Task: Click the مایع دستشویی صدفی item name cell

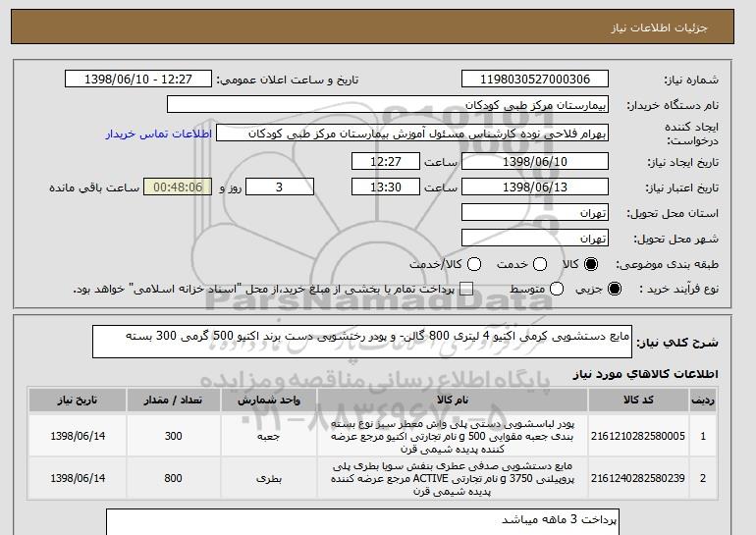Action: coord(453,479)
